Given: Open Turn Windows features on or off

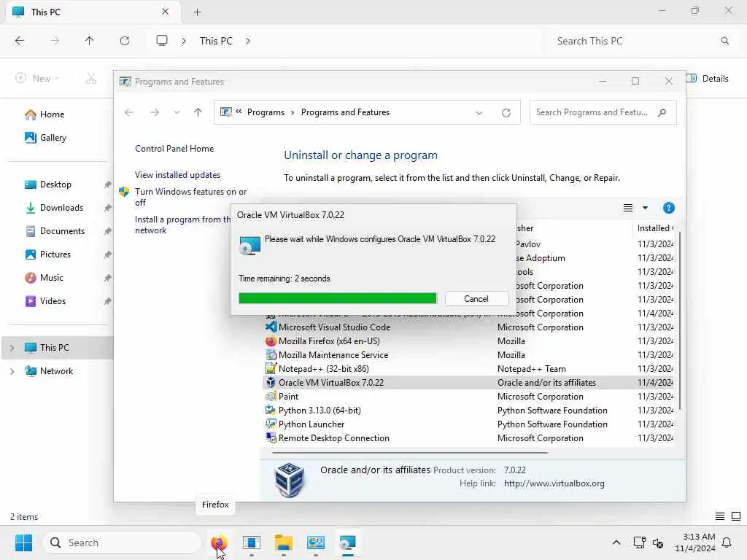Looking at the screenshot, I should point(190,197).
